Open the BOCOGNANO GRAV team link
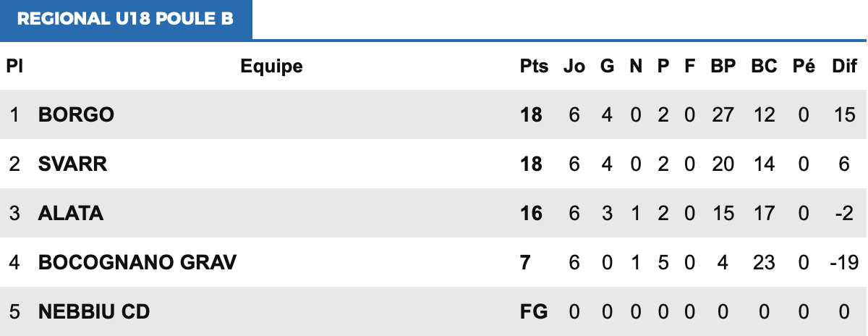This screenshot has width=868, height=336. (x=137, y=262)
